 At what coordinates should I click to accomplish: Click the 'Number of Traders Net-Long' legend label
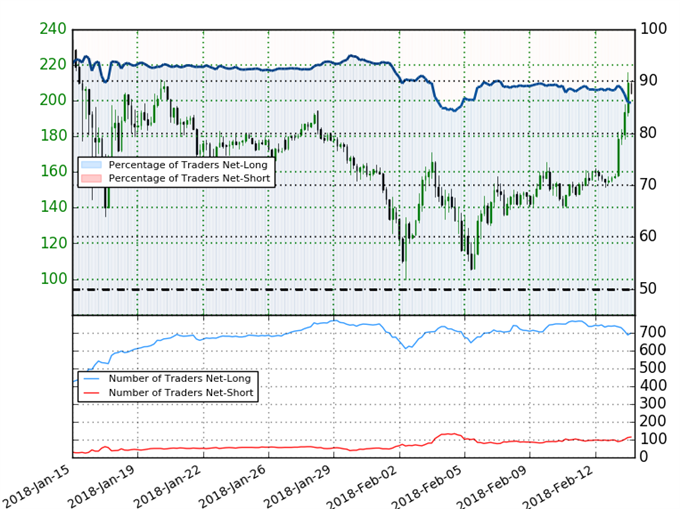(180, 378)
